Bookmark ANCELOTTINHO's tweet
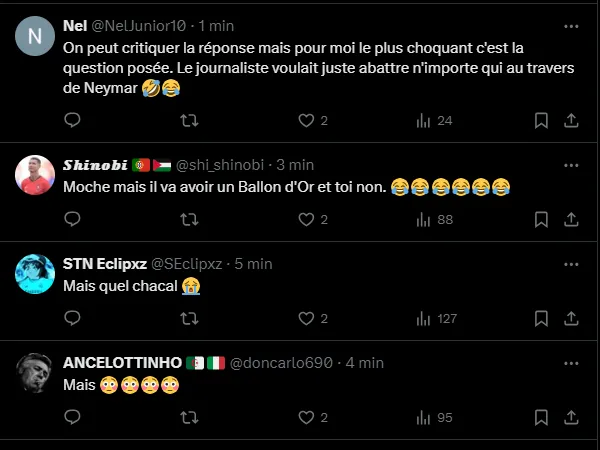The image size is (600, 450). click(x=541, y=417)
